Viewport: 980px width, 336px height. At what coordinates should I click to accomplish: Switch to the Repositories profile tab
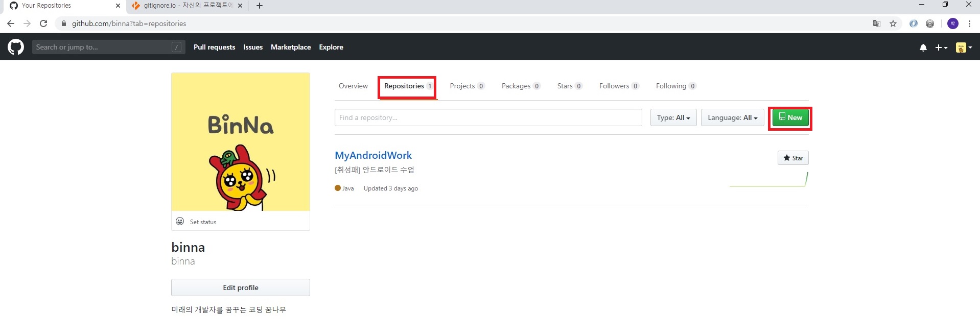(x=408, y=86)
